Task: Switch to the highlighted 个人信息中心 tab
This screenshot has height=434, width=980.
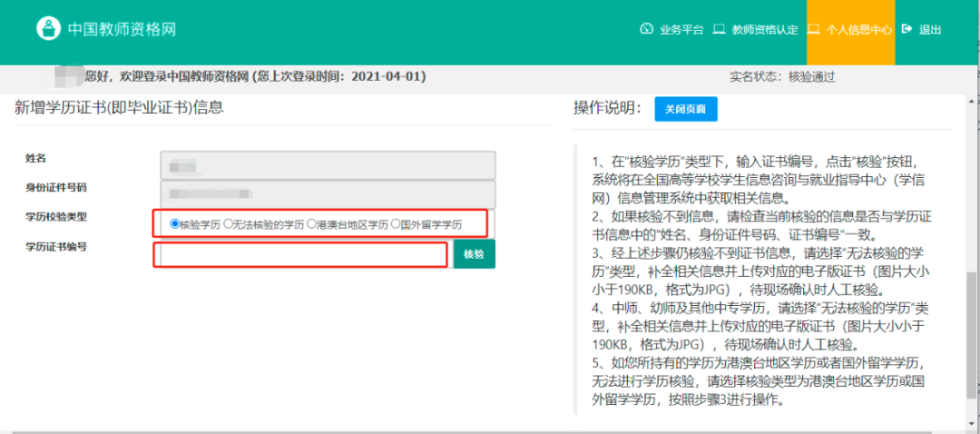Action: pos(858,30)
